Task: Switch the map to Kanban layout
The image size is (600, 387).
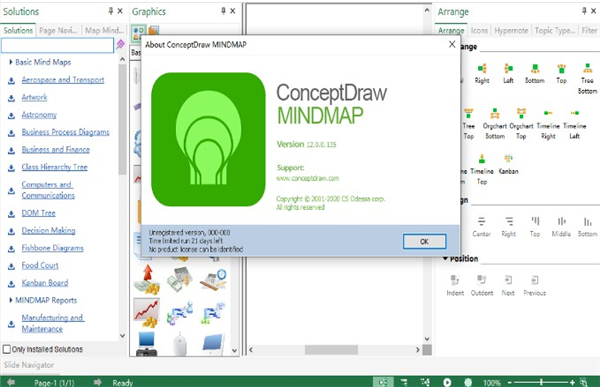Action: pyautogui.click(x=508, y=165)
